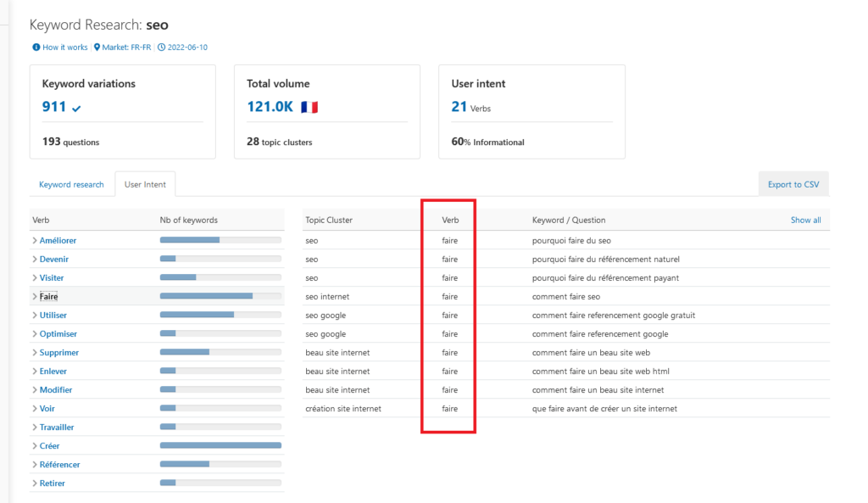Click keyword 'comment faire seo'
The image size is (868, 503).
click(x=565, y=297)
